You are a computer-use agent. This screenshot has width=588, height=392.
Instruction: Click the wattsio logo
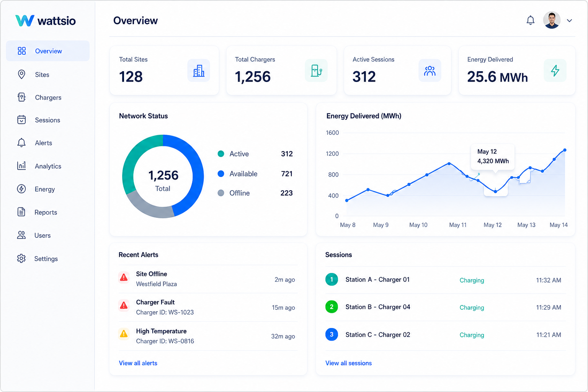point(46,21)
